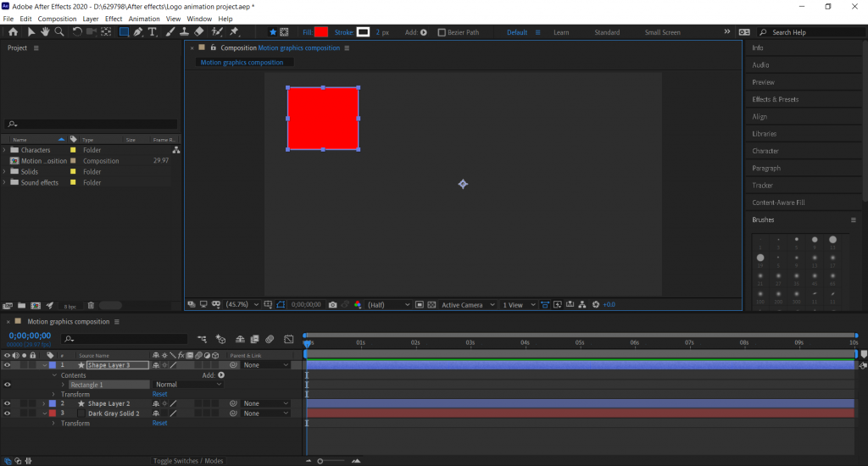Screen dimensions: 868x466
Task: Pick the Eraser tool
Action: pyautogui.click(x=199, y=32)
